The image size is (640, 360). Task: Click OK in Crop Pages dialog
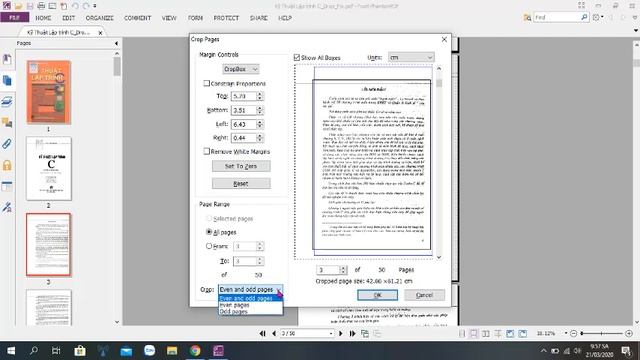click(x=378, y=295)
